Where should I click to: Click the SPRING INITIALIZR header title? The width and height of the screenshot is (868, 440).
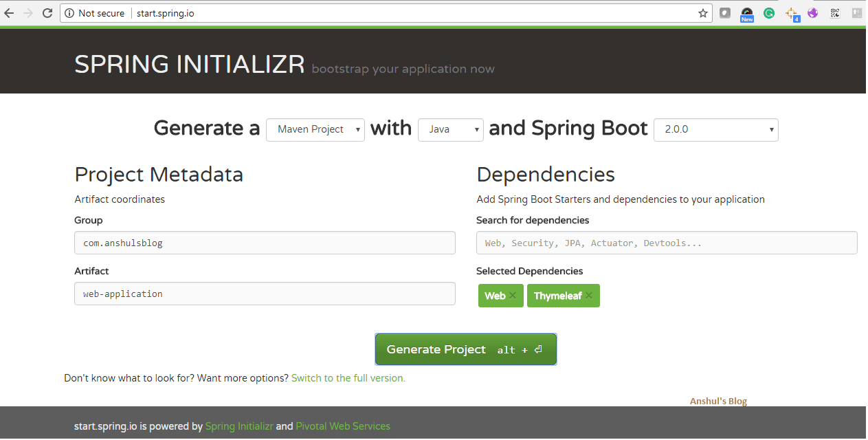pyautogui.click(x=190, y=65)
